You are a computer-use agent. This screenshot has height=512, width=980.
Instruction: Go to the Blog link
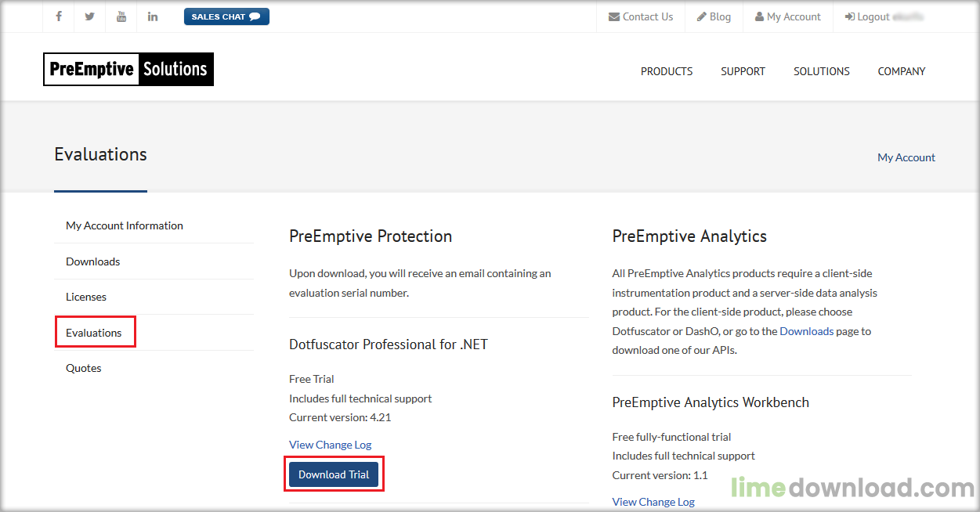coord(714,16)
